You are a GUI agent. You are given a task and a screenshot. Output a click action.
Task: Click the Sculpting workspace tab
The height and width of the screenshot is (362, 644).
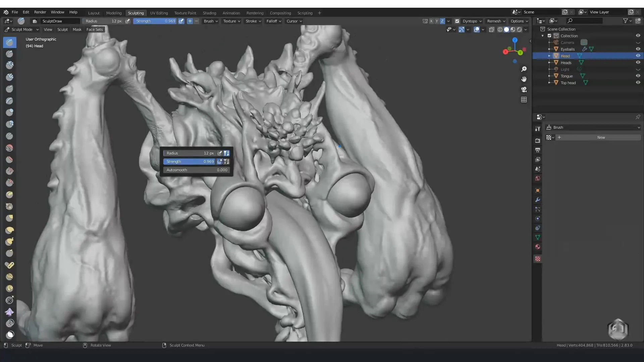click(136, 12)
